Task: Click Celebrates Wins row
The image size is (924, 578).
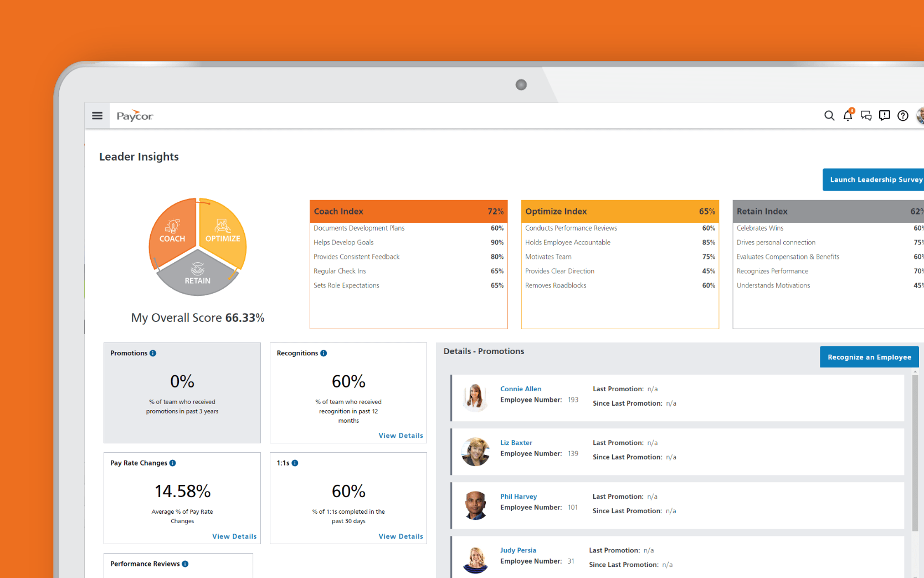Action: tap(829, 228)
